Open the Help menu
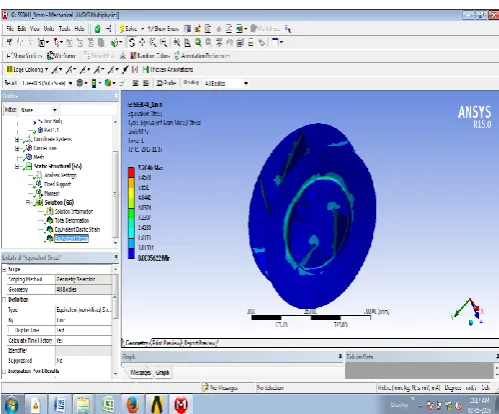This screenshot has width=499, height=414. [x=79, y=29]
